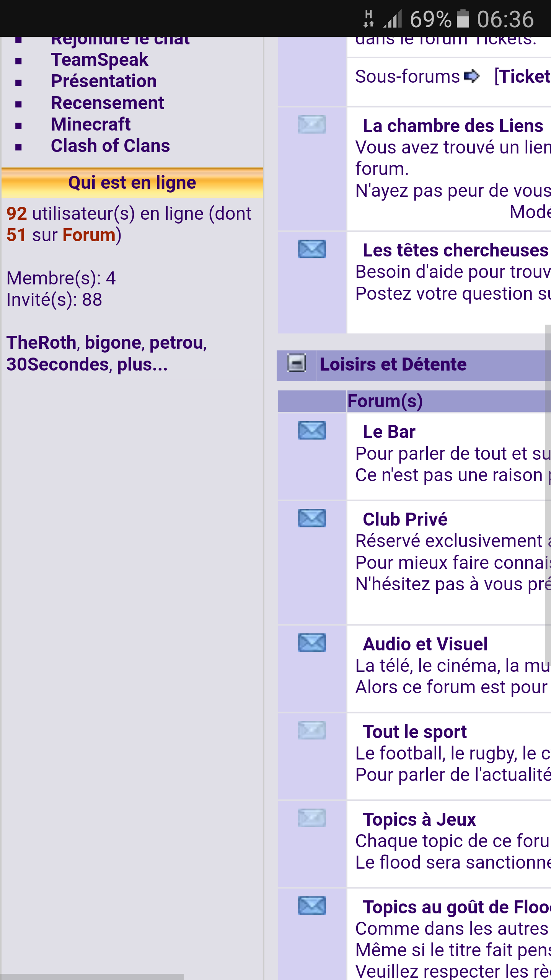The width and height of the screenshot is (551, 980).
Task: Open the Le Bar forum
Action: point(389,432)
